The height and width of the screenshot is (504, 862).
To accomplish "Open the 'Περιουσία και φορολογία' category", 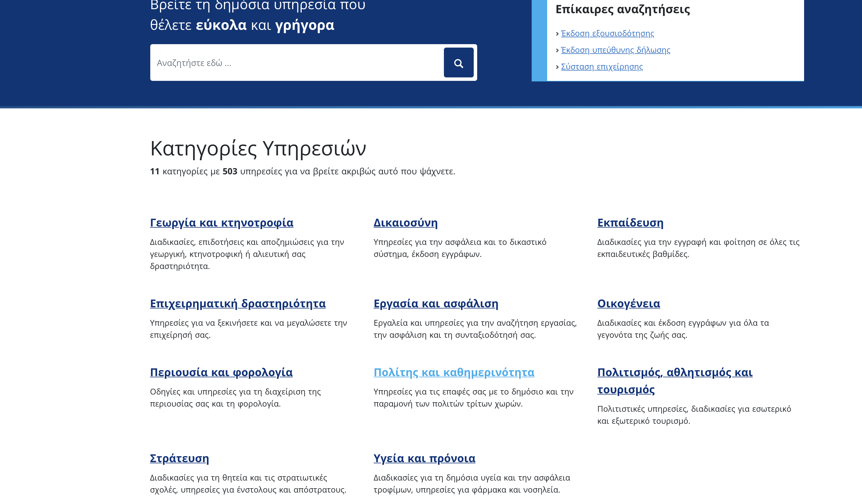I will [x=221, y=372].
